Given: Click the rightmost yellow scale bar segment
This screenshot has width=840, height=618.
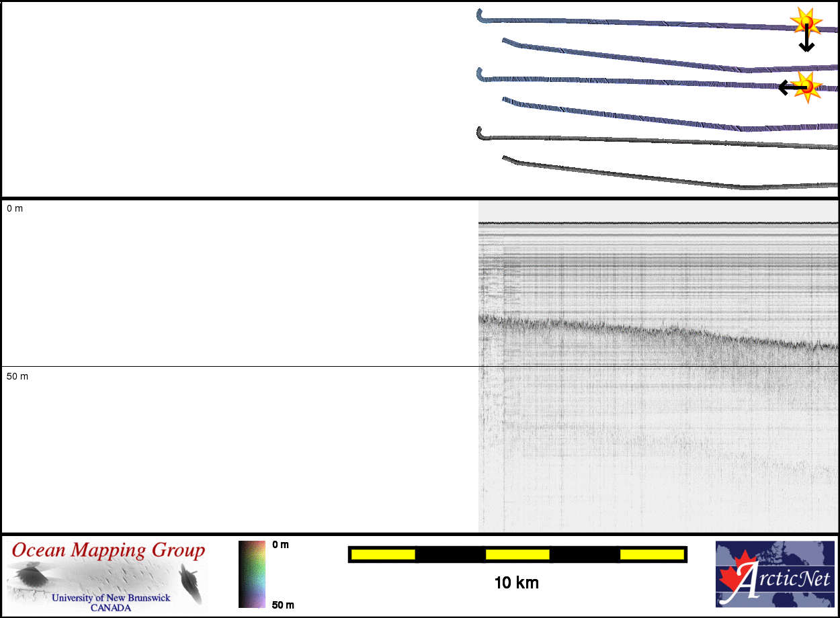Looking at the screenshot, I should coord(652,554).
